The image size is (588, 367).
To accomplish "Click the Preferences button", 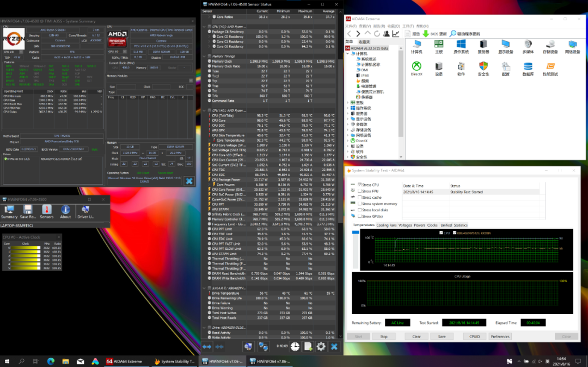I will [x=500, y=337].
